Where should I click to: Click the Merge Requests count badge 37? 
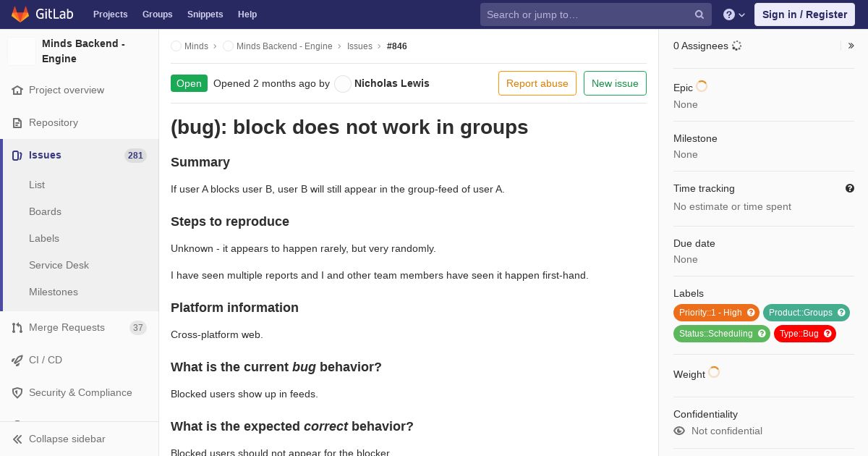point(138,328)
